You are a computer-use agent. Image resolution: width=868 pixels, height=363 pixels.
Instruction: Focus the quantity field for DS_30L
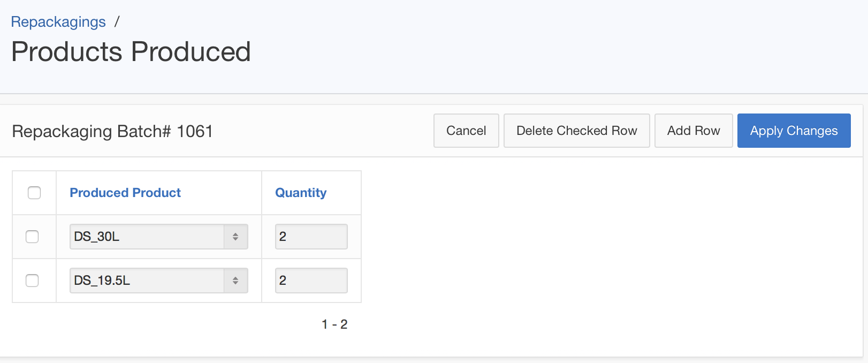pyautogui.click(x=311, y=237)
